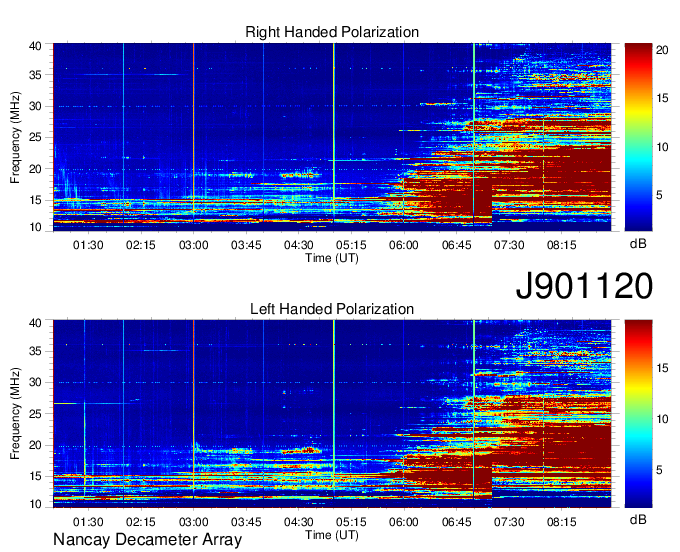Click the bottom plot's 15 MHz frequency tick
The height and width of the screenshot is (552, 680).
(x=35, y=476)
